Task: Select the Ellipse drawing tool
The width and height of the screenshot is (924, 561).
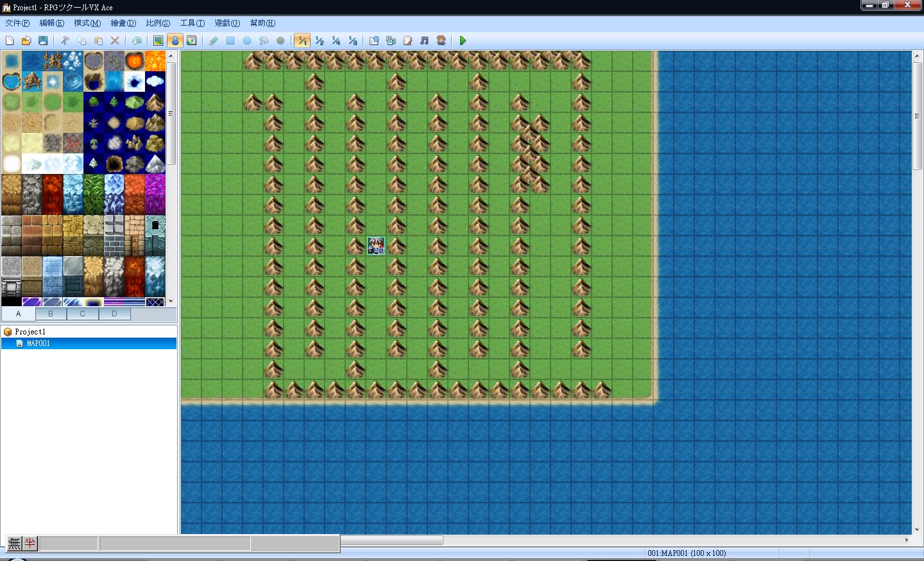Action: pyautogui.click(x=247, y=40)
